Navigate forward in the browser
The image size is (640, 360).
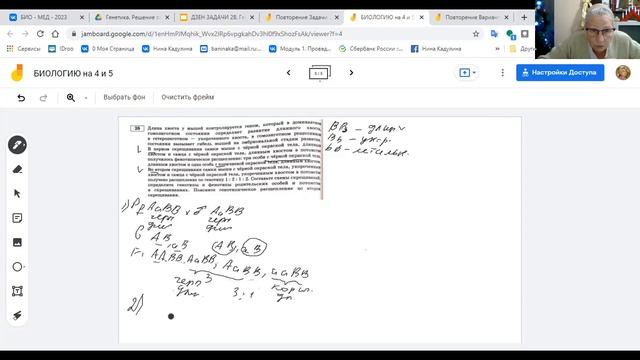25,34
